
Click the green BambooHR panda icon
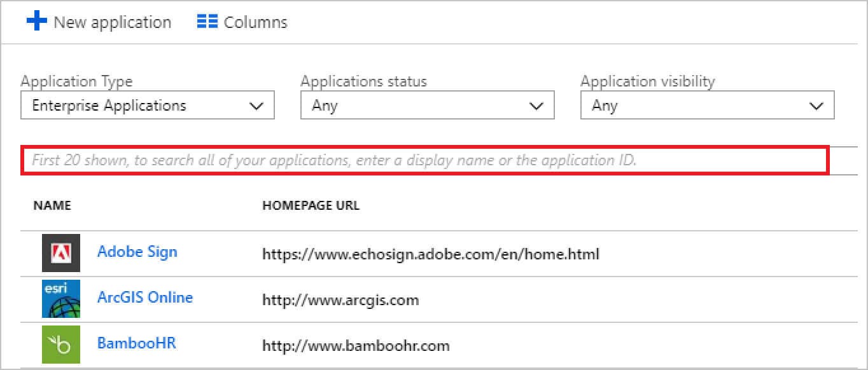pyautogui.click(x=60, y=343)
